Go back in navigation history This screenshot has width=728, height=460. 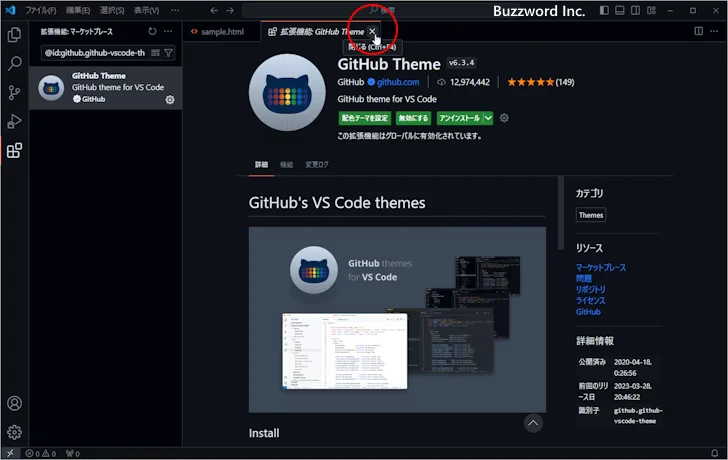coord(214,10)
